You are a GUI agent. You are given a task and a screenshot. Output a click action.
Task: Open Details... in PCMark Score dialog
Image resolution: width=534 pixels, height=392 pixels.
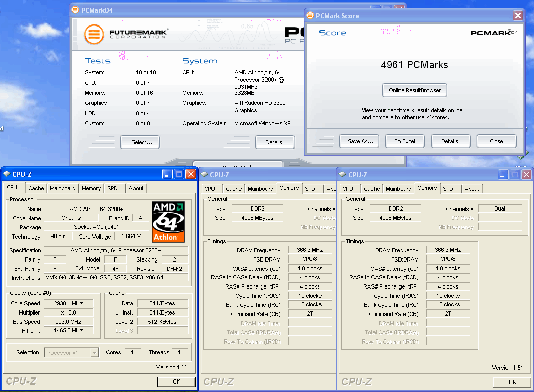pyautogui.click(x=452, y=141)
